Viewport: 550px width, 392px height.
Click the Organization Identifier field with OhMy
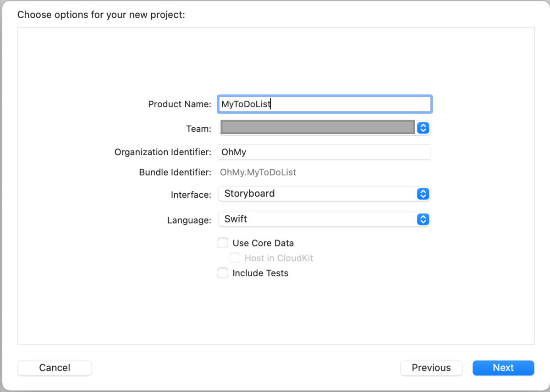[x=324, y=152]
